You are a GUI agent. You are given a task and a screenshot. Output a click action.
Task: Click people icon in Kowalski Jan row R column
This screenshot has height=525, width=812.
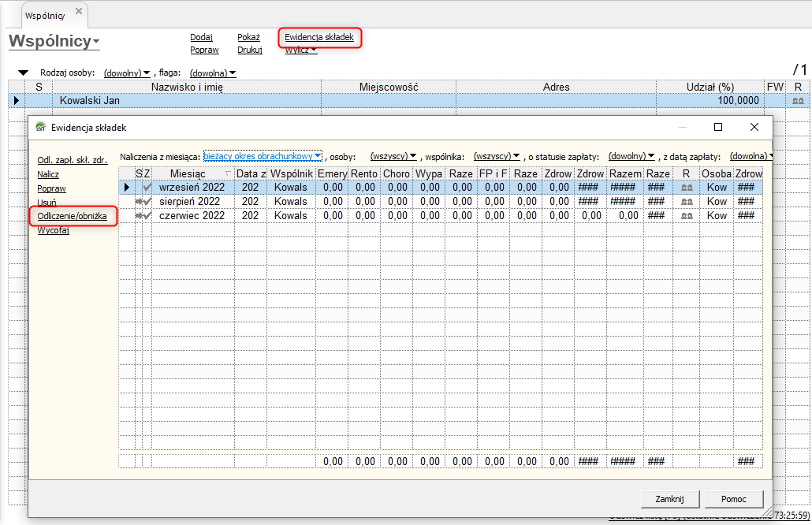click(798, 101)
